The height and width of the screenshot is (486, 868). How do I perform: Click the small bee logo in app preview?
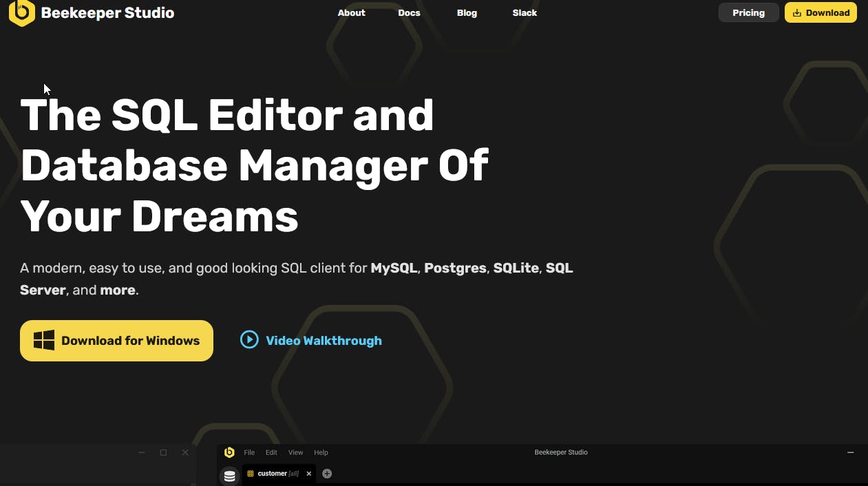(229, 452)
